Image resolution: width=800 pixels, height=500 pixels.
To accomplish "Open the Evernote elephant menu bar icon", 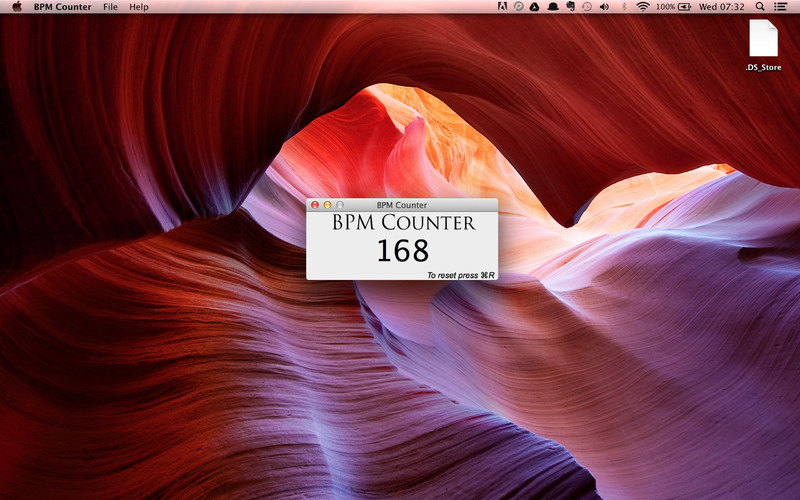I will click(570, 7).
